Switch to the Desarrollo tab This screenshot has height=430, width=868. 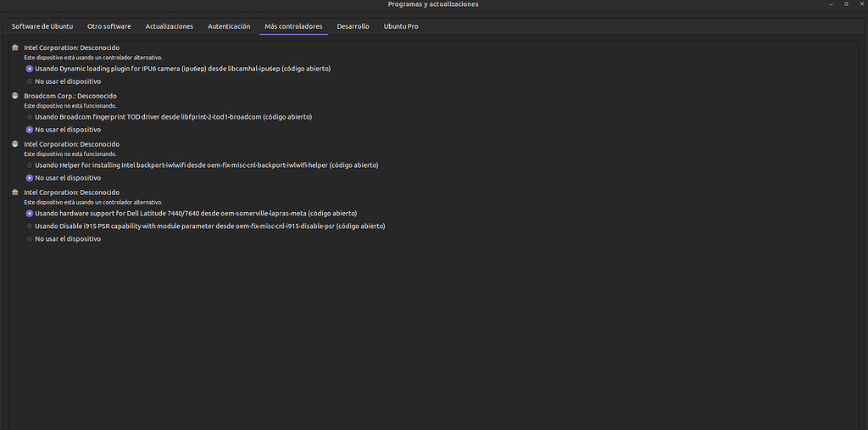click(x=353, y=26)
